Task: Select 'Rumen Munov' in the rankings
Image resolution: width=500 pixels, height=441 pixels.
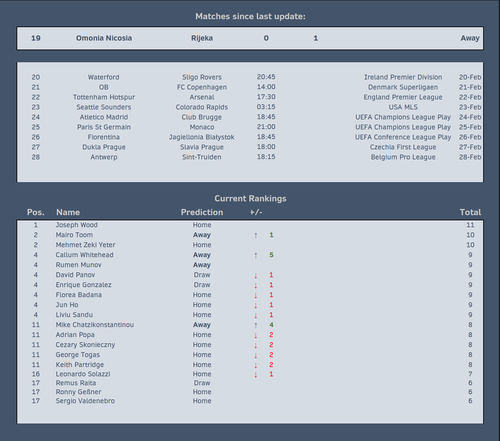Action: pos(79,265)
